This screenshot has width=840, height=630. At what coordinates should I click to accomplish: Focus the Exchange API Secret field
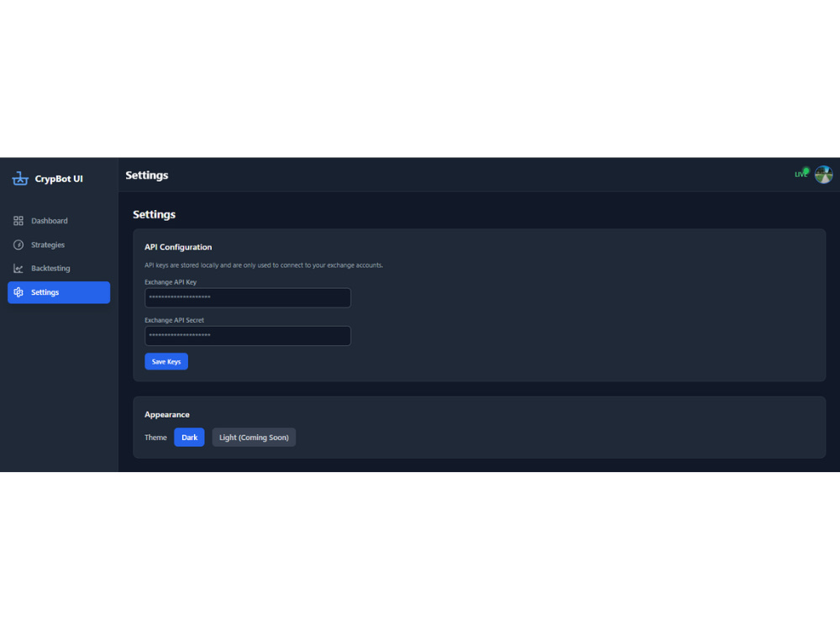[248, 336]
